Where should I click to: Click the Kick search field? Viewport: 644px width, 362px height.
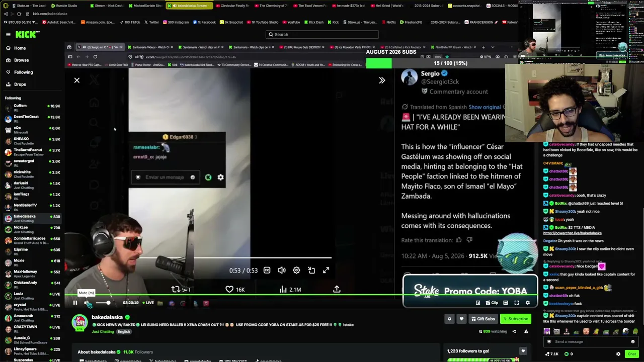(x=322, y=34)
